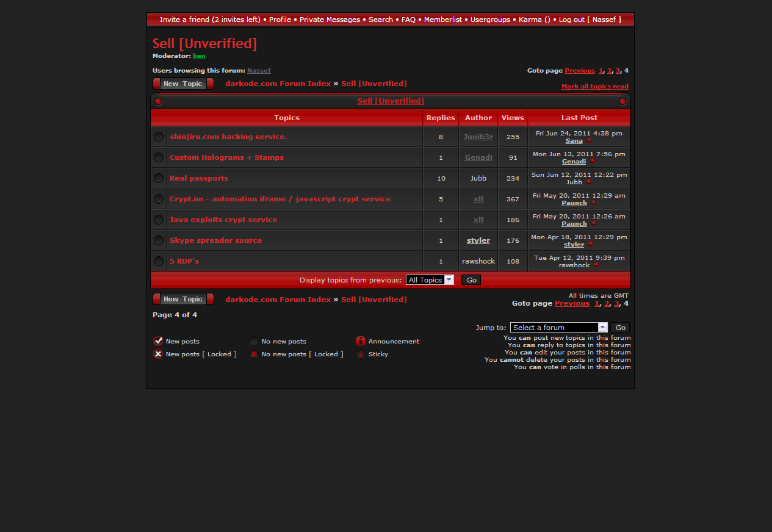Open Private Messages from the top menu
772x532 pixels.
(330, 20)
